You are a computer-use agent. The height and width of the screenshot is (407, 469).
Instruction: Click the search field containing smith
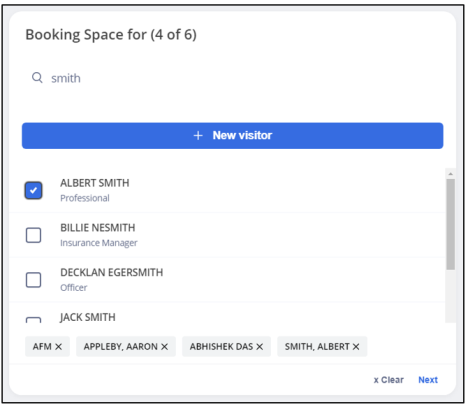tap(232, 78)
